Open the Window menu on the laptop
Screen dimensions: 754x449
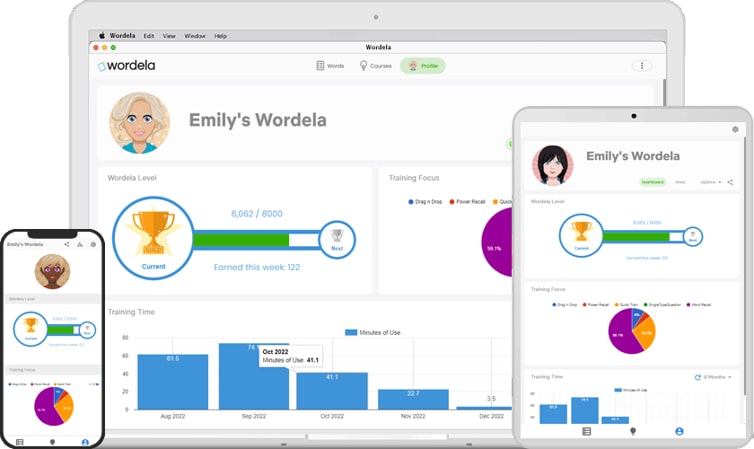pyautogui.click(x=195, y=36)
